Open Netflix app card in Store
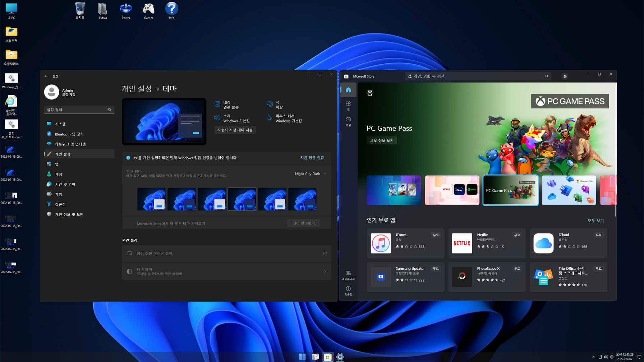 [487, 243]
